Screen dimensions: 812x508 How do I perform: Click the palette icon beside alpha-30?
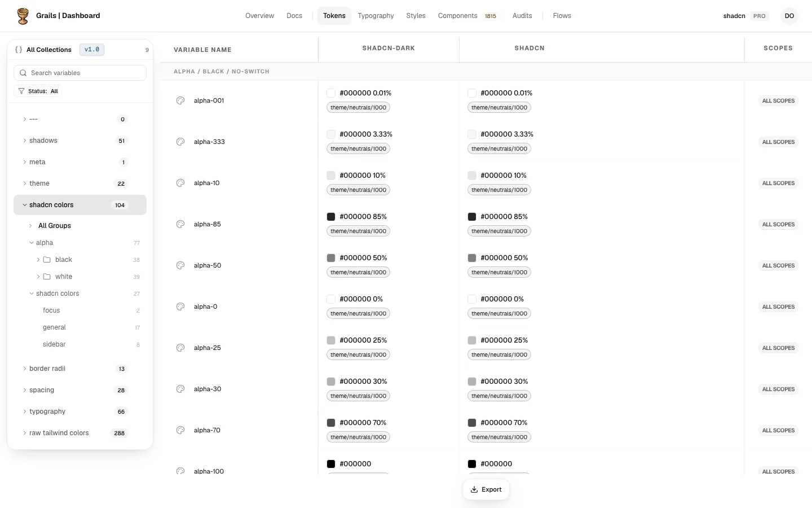(x=180, y=389)
